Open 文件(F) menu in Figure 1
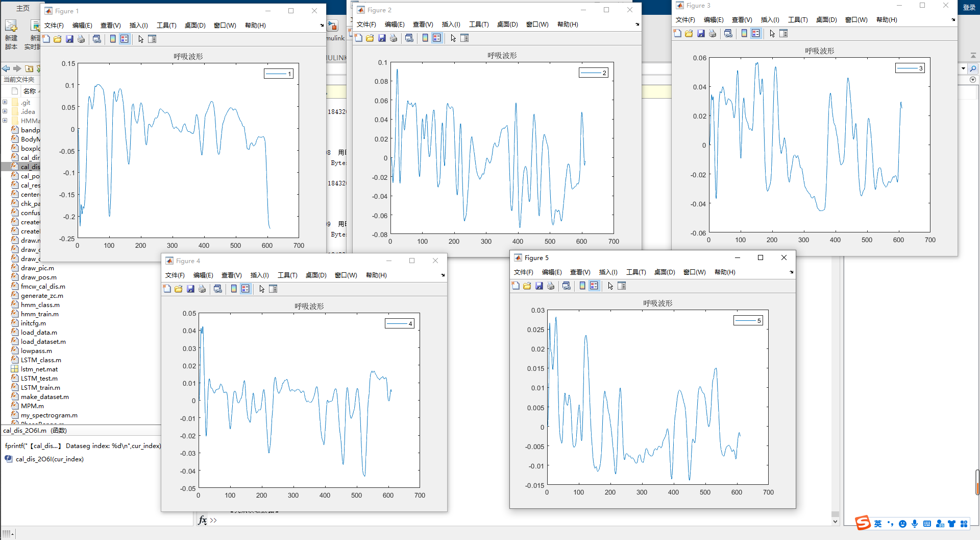This screenshot has height=540, width=980. tap(54, 26)
